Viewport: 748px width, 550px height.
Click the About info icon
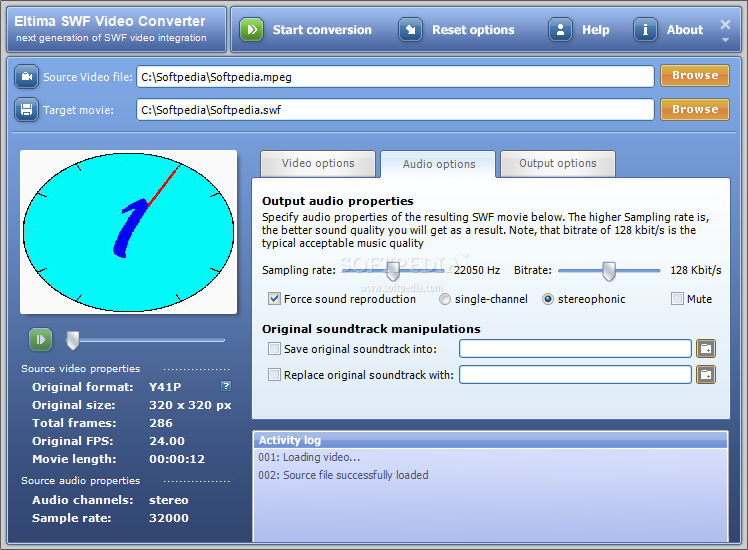coord(645,30)
